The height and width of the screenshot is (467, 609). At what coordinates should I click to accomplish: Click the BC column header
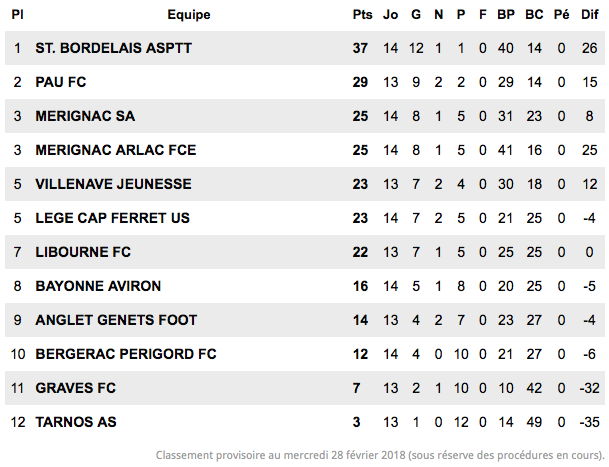coord(534,15)
